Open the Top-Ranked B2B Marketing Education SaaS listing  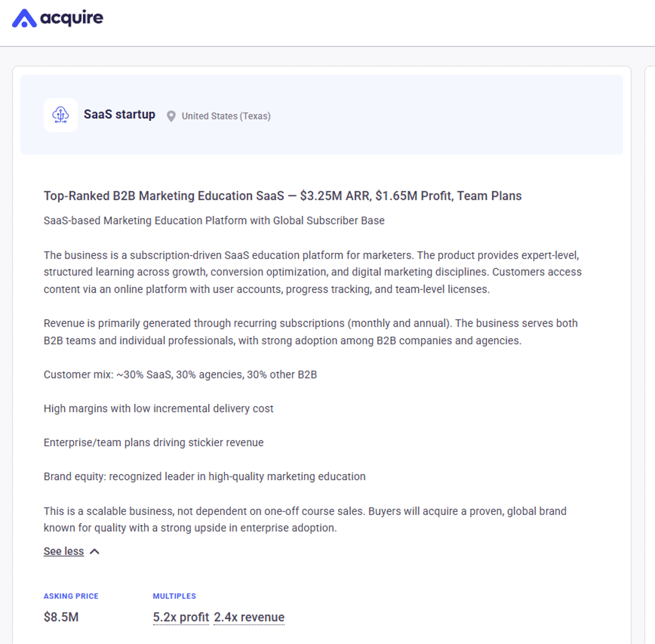[282, 196]
